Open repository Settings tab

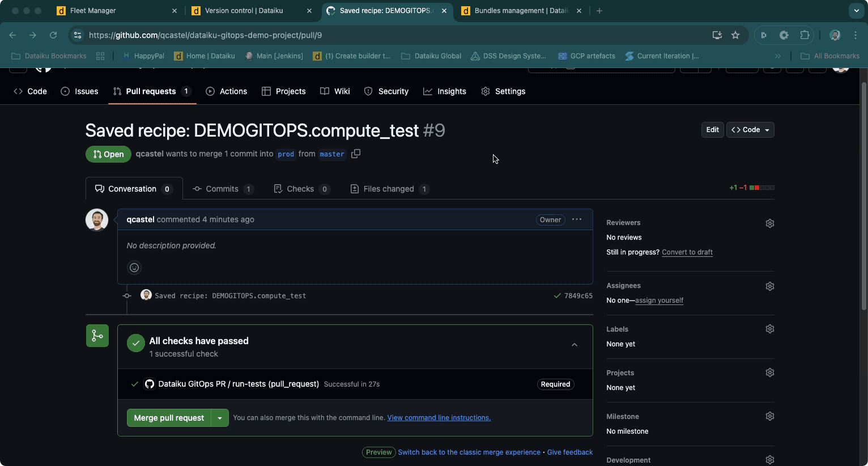click(x=503, y=91)
